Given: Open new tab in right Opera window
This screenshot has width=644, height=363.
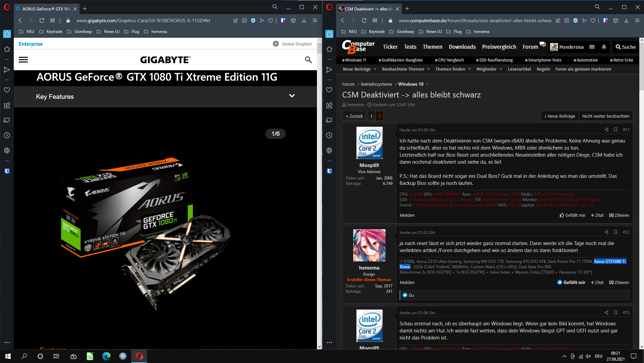Looking at the screenshot, I should click(407, 9).
